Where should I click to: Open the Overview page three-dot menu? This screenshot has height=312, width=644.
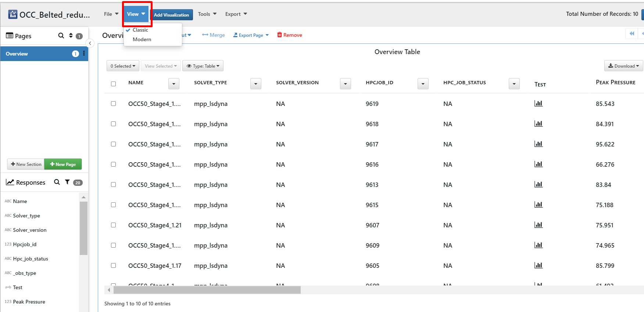point(84,54)
